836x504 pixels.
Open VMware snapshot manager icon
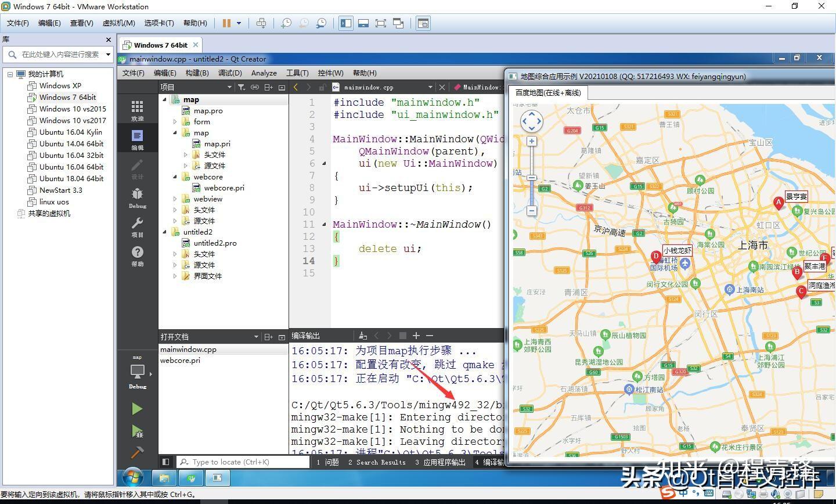[321, 23]
